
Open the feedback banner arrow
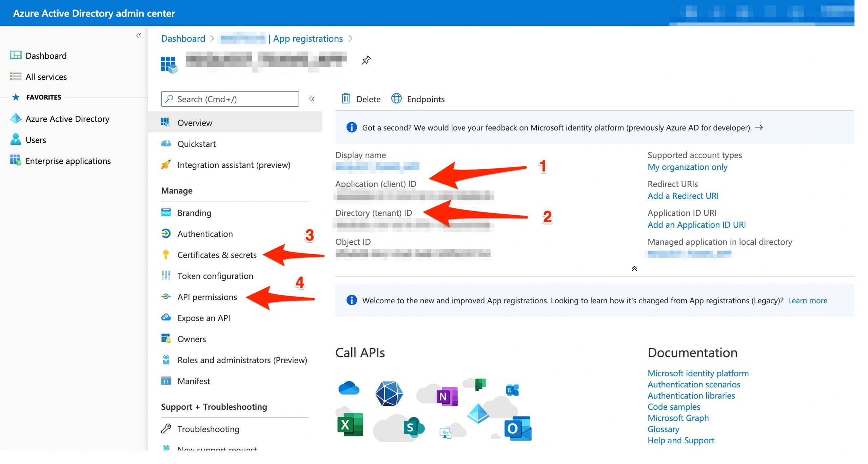(x=759, y=127)
